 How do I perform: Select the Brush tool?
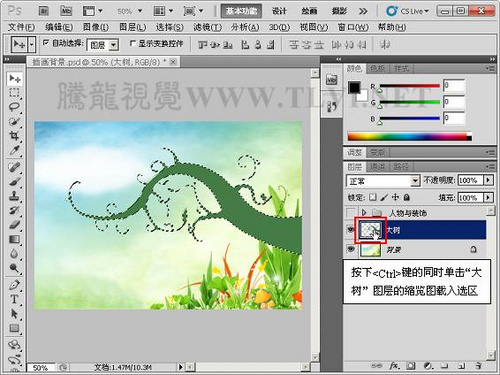coord(14,181)
